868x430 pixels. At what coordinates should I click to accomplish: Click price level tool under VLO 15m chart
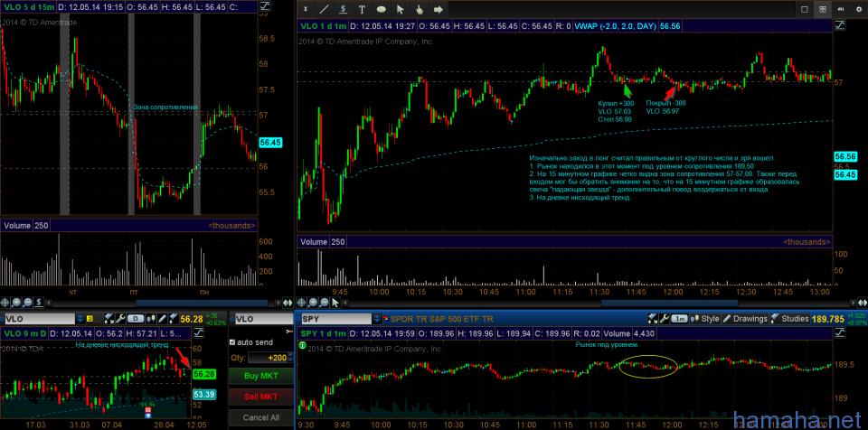39,302
